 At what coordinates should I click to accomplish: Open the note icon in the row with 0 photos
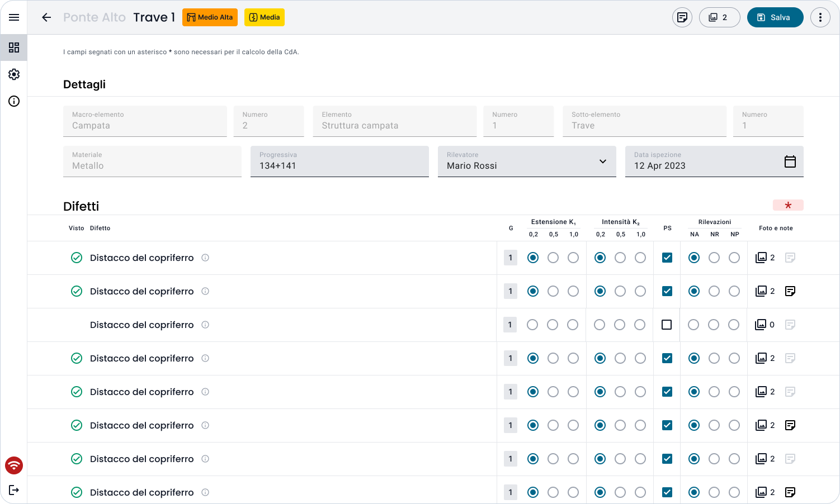[790, 325]
